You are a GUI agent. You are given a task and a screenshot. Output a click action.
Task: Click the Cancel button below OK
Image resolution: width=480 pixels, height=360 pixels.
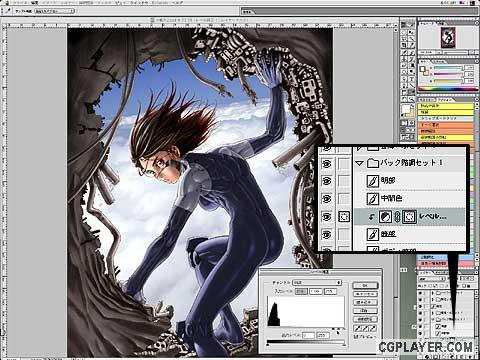point(365,294)
